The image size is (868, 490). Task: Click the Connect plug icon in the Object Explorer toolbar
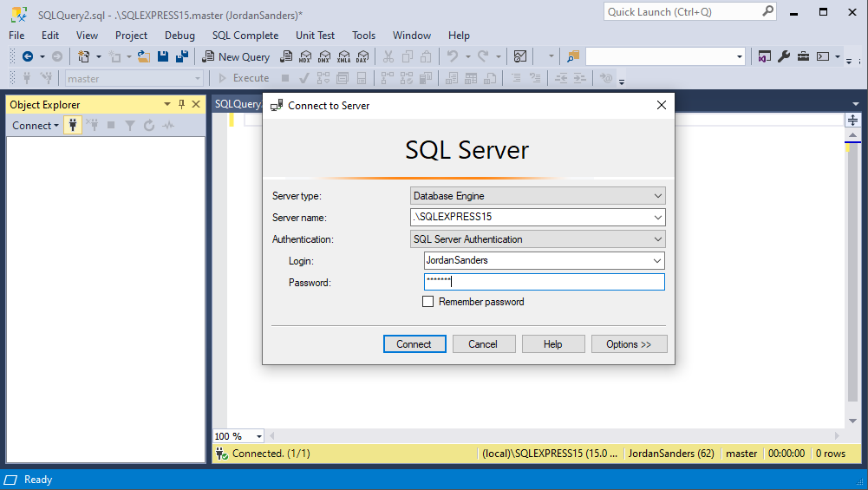73,125
